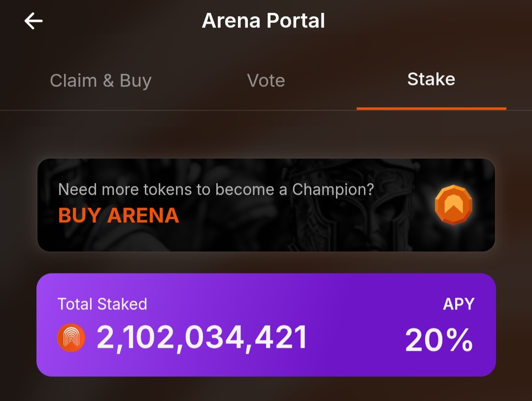
Task: Select the Stake tab
Action: pos(431,80)
